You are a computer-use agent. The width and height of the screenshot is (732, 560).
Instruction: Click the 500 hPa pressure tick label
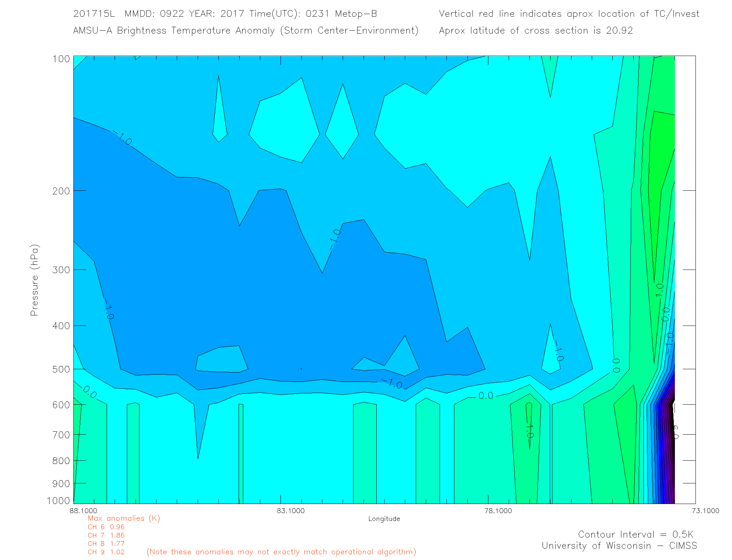tap(61, 369)
